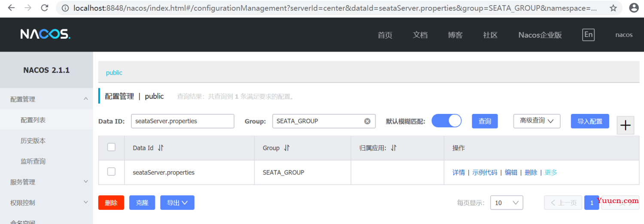Add a new configuration with the plus icon

[626, 125]
